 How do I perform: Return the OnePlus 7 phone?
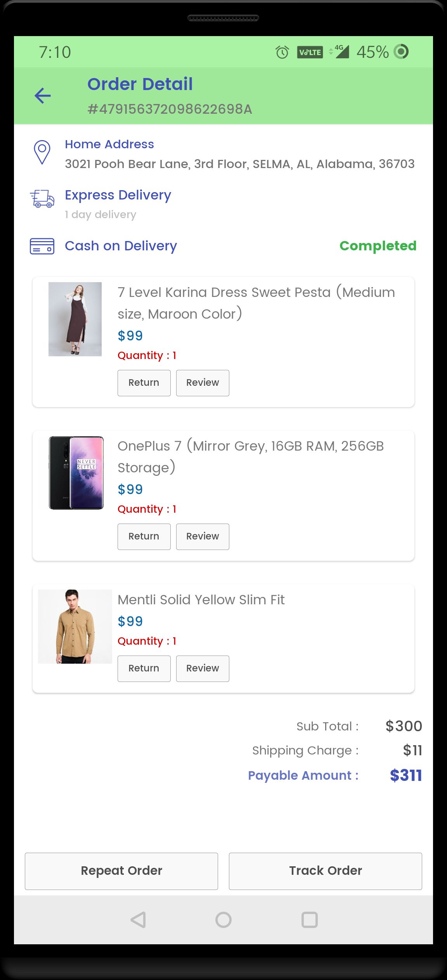(x=144, y=536)
